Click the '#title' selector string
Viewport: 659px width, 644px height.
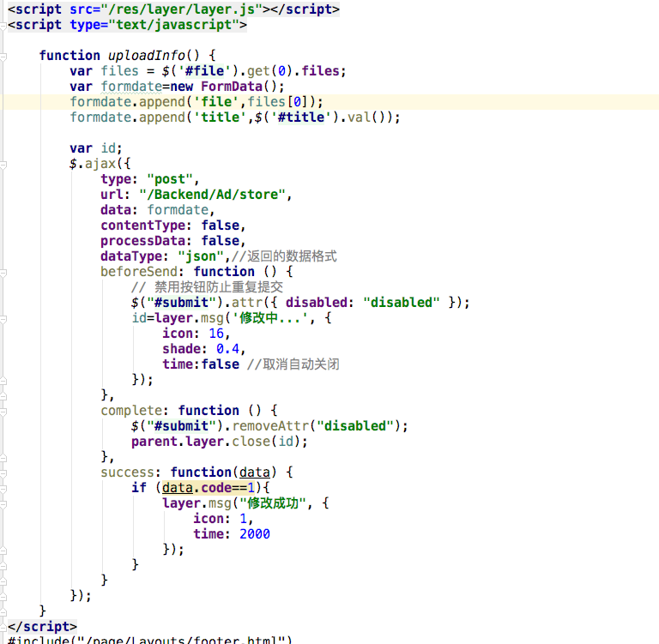(301, 117)
